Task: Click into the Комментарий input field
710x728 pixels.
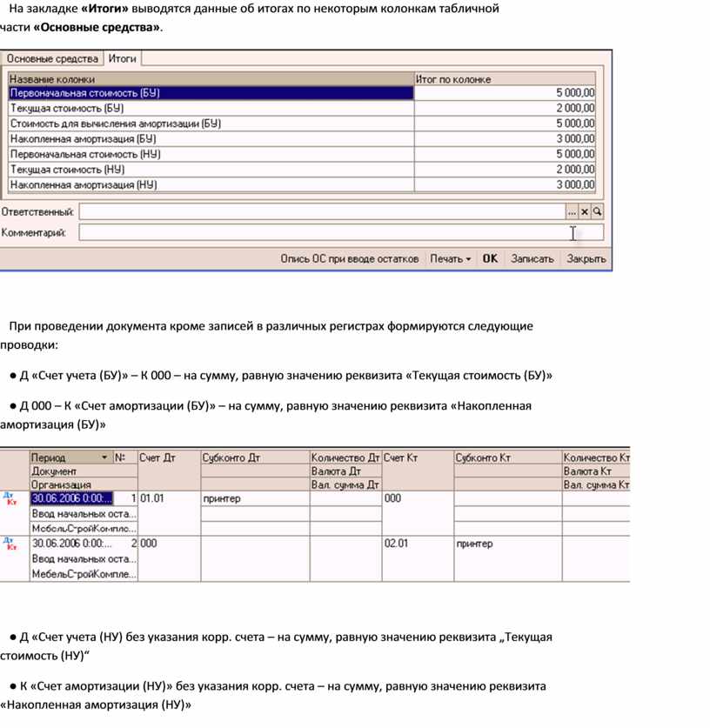Action: [341, 232]
